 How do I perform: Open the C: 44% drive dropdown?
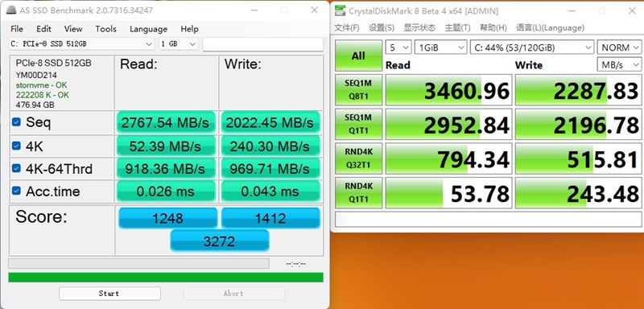coord(532,47)
